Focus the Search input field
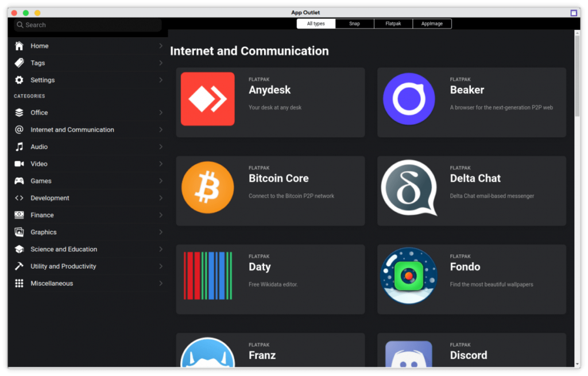The image size is (588, 376). point(88,25)
